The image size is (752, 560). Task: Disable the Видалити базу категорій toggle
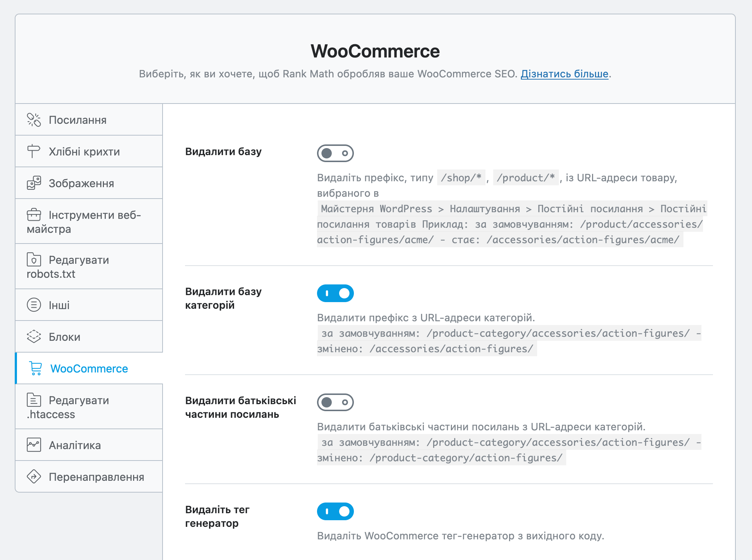coord(335,293)
